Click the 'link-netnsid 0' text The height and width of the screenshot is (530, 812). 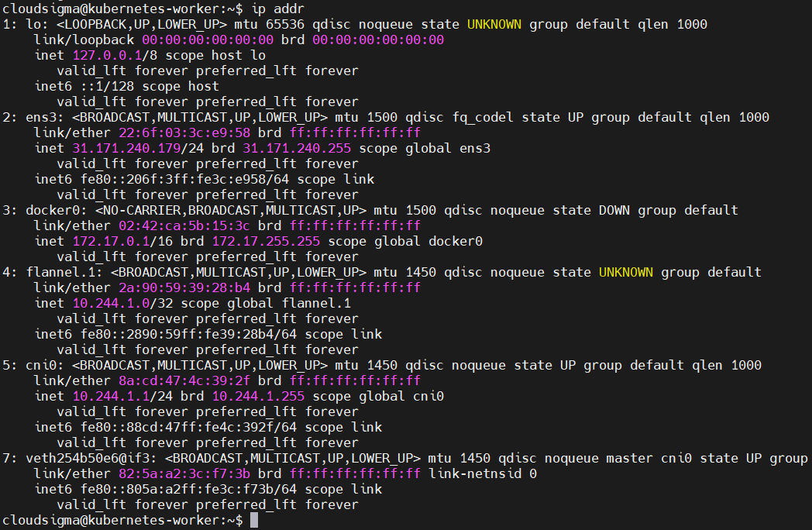click(x=483, y=474)
